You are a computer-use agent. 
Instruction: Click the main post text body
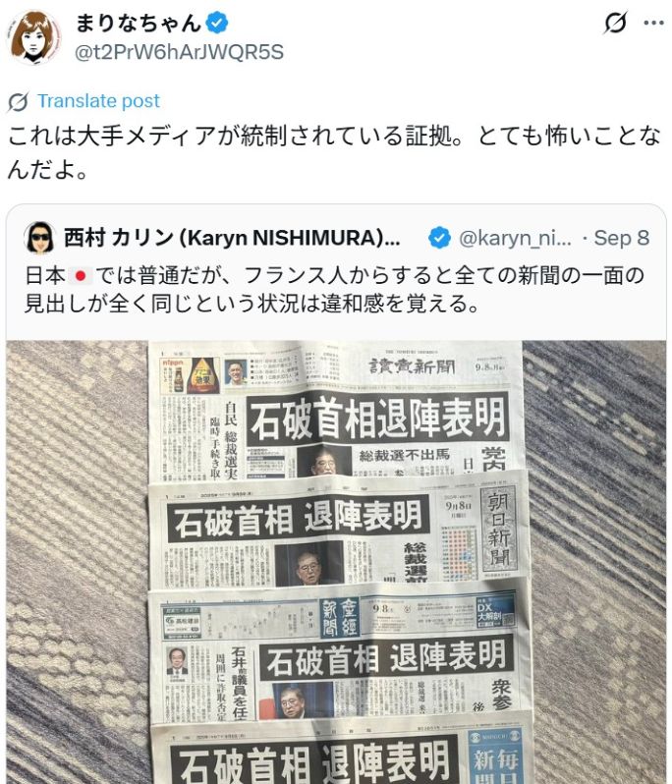pyautogui.click(x=334, y=152)
